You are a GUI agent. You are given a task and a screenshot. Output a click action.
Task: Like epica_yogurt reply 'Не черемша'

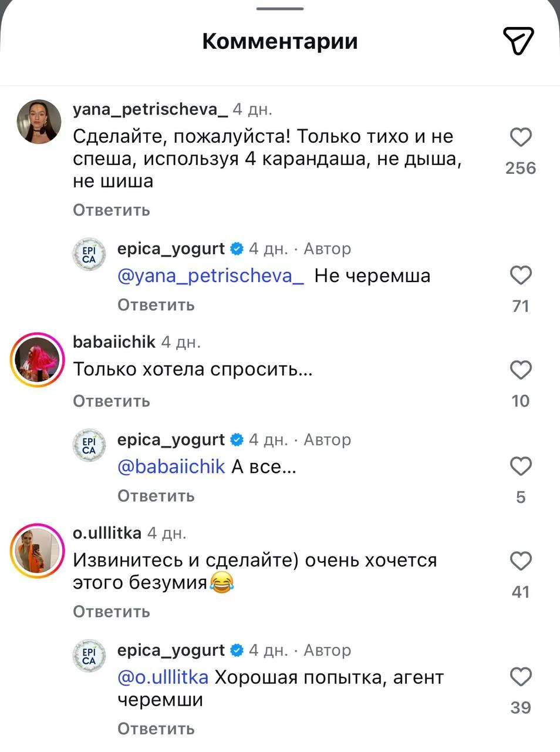point(521,276)
